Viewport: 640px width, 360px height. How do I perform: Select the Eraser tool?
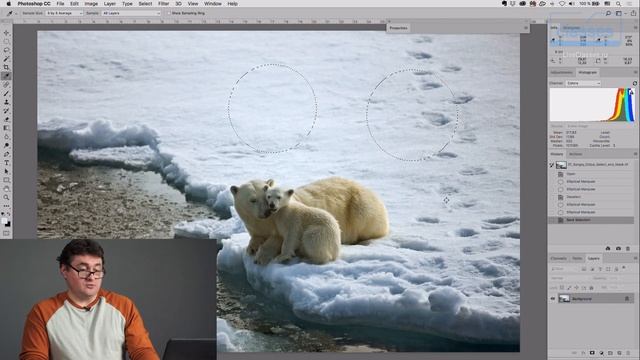click(6, 119)
